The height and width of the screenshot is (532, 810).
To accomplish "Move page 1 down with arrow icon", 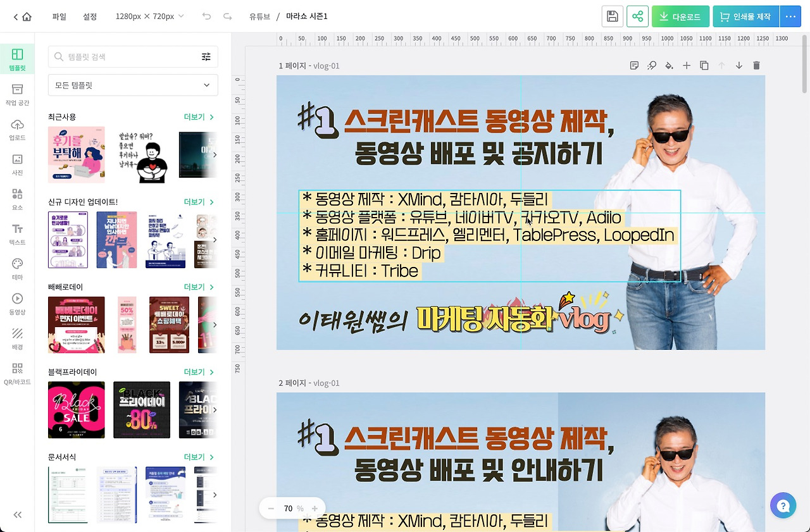I will click(x=738, y=65).
